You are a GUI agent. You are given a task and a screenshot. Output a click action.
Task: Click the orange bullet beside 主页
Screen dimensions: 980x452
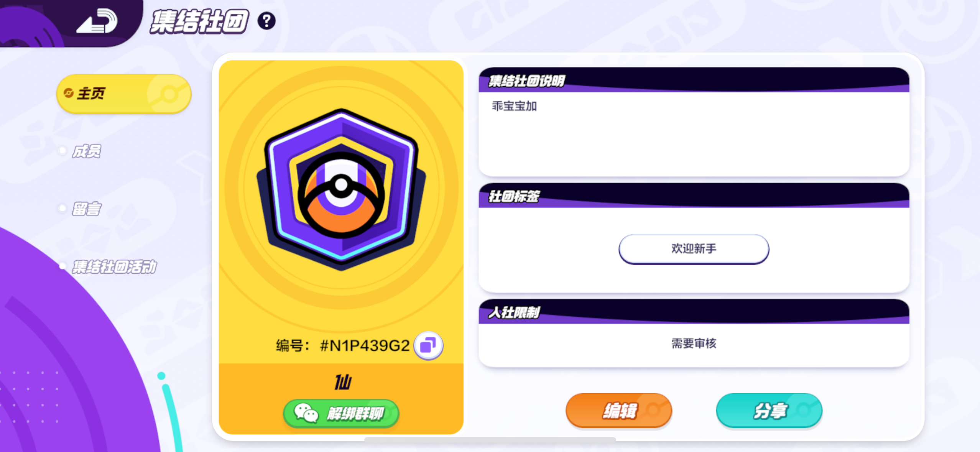(68, 93)
